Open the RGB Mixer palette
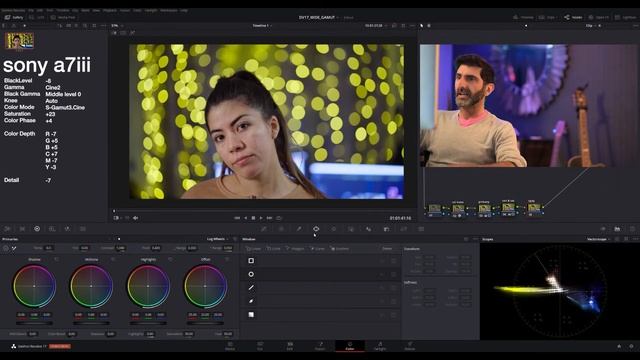Viewport: 640px width, 360px height. click(67, 229)
